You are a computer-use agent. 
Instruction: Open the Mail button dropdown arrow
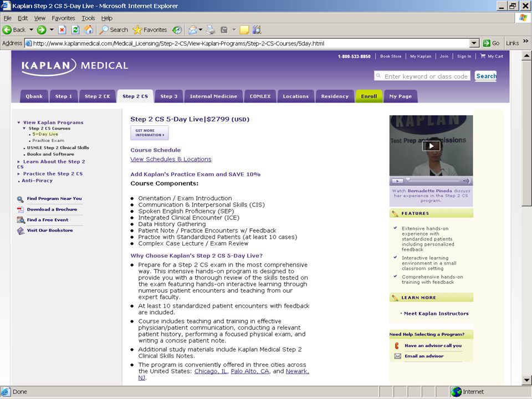[201, 30]
